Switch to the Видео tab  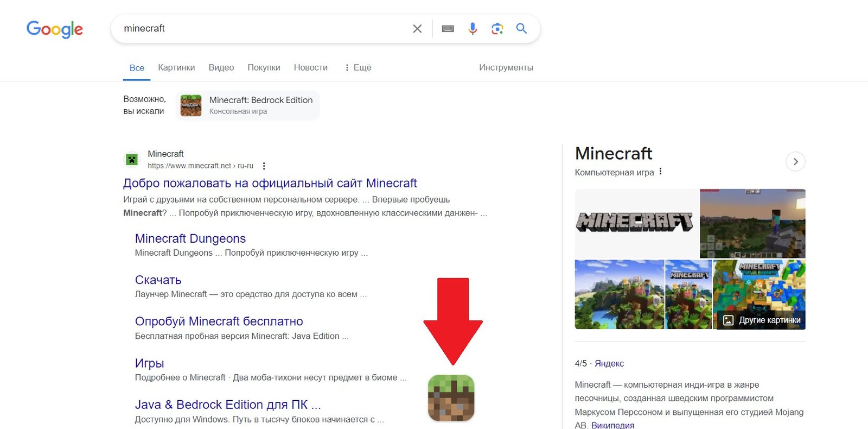point(221,67)
